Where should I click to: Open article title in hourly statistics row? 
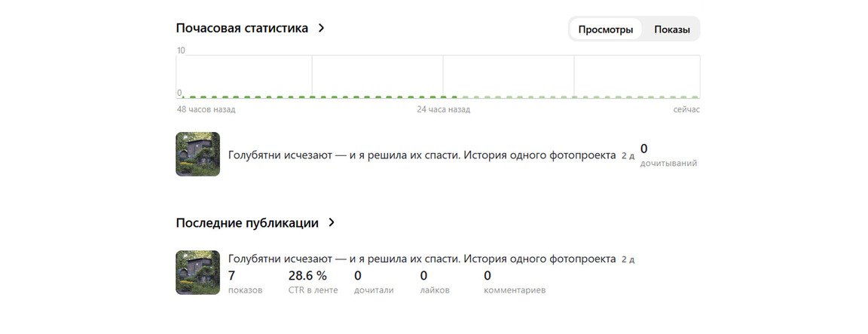coord(421,155)
